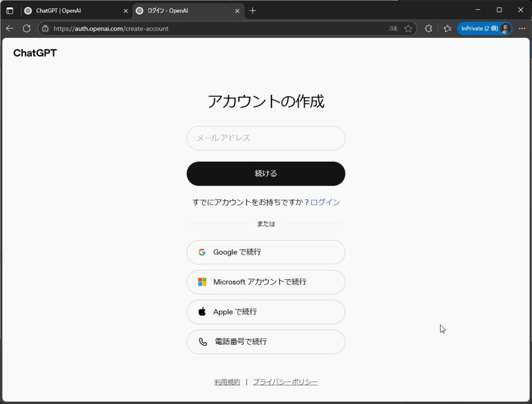Viewport: 532px width, 404px height.
Task: Open the browser extensions icon
Action: (x=429, y=29)
